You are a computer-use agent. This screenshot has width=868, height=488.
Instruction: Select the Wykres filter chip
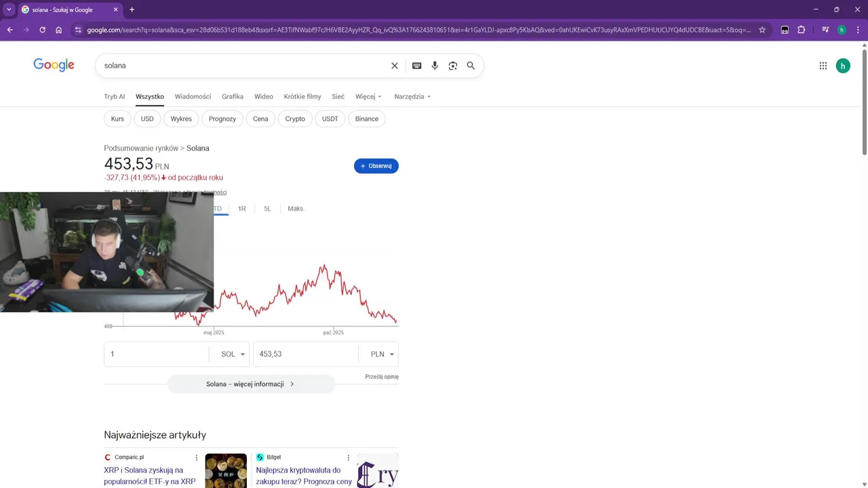pos(181,119)
